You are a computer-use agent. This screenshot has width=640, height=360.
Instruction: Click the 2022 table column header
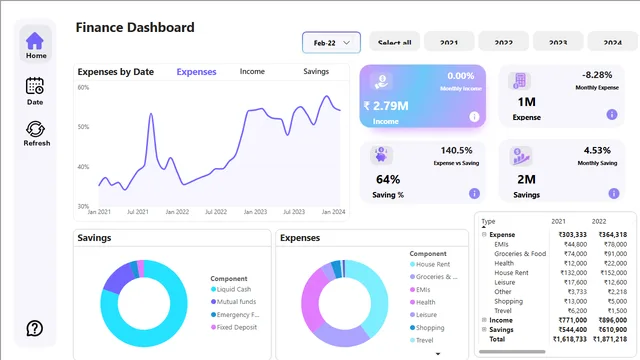(x=599, y=221)
